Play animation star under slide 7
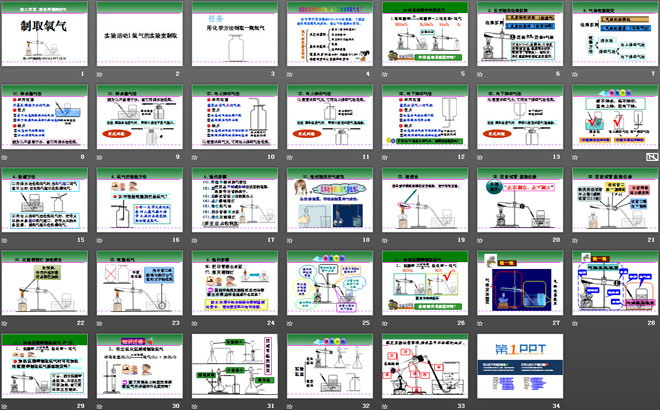Image resolution: width=660 pixels, height=410 pixels. coord(575,74)
